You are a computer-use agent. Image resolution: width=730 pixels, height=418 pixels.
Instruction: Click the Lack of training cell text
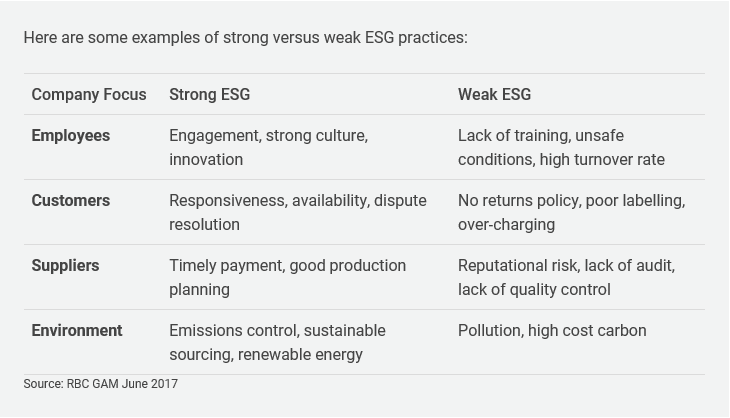click(x=540, y=136)
